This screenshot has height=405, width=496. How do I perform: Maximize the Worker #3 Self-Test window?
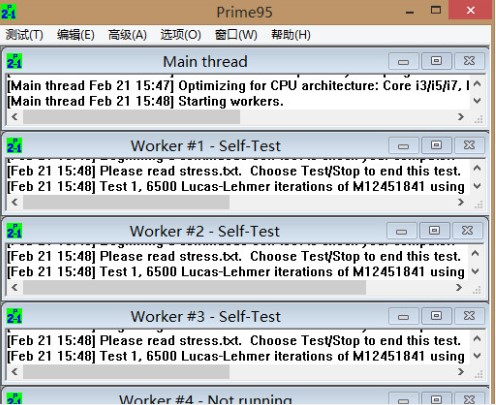tap(436, 316)
